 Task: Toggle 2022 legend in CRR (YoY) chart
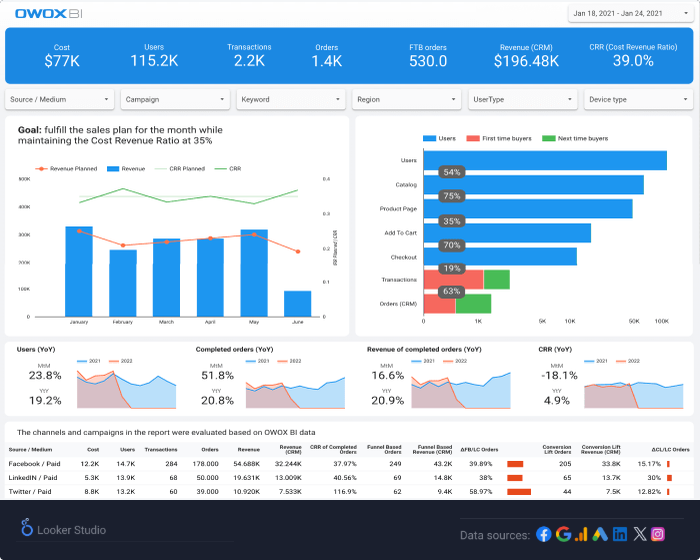tap(628, 361)
